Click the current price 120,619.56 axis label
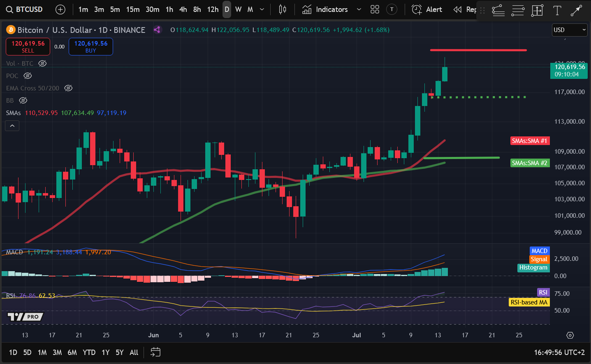The height and width of the screenshot is (364, 591). (569, 71)
